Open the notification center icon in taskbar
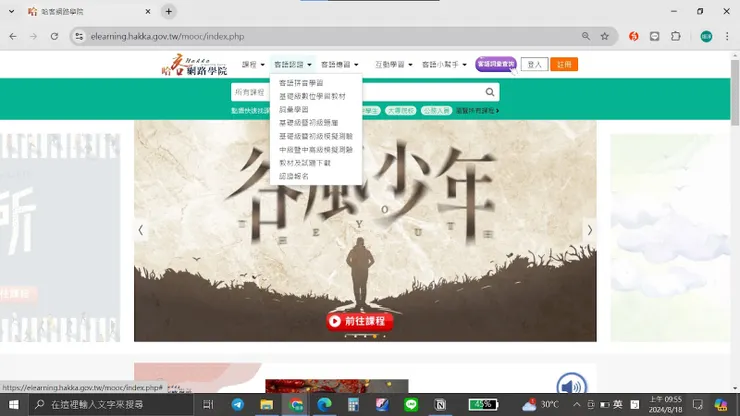The height and width of the screenshot is (416, 740). 698,405
